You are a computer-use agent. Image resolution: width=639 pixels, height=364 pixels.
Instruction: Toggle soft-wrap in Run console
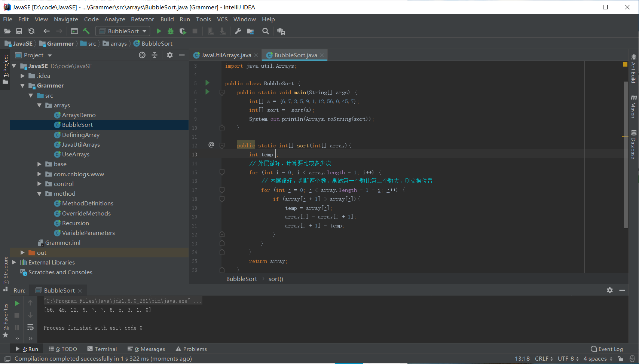(x=30, y=327)
